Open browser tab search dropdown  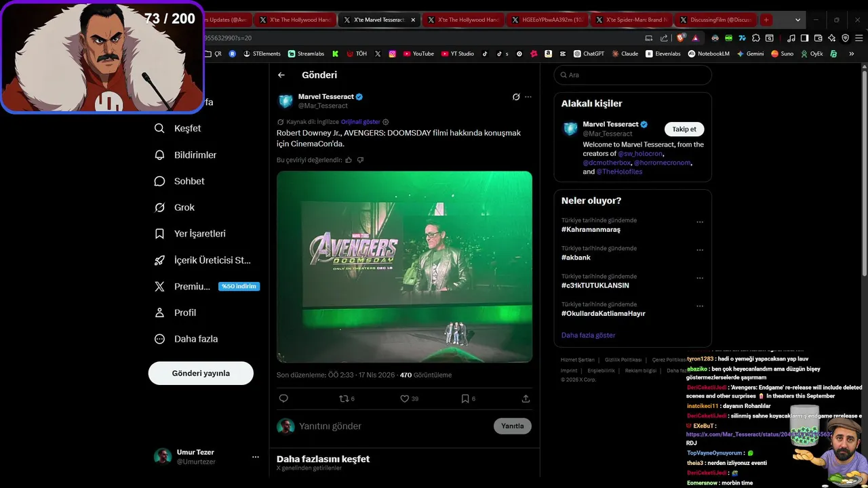coord(797,20)
